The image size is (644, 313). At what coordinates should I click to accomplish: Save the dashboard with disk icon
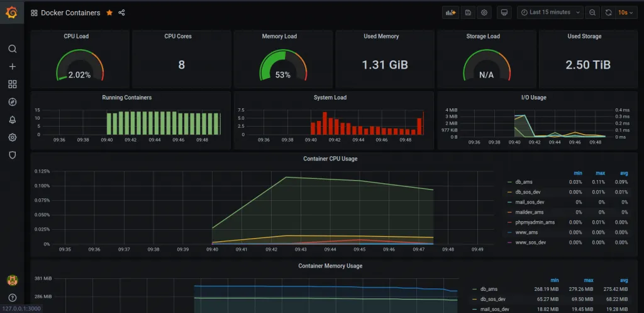[x=467, y=12]
